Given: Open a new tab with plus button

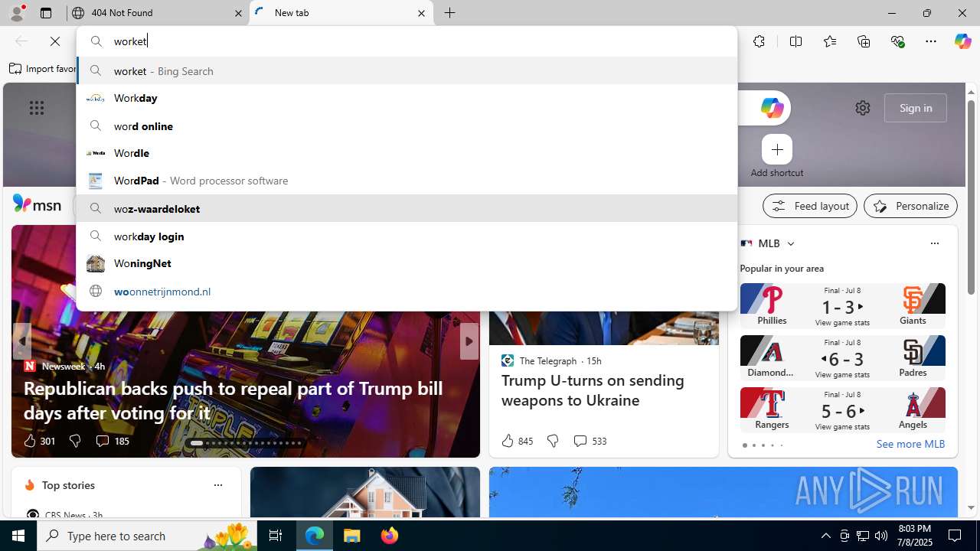Looking at the screenshot, I should pyautogui.click(x=450, y=13).
